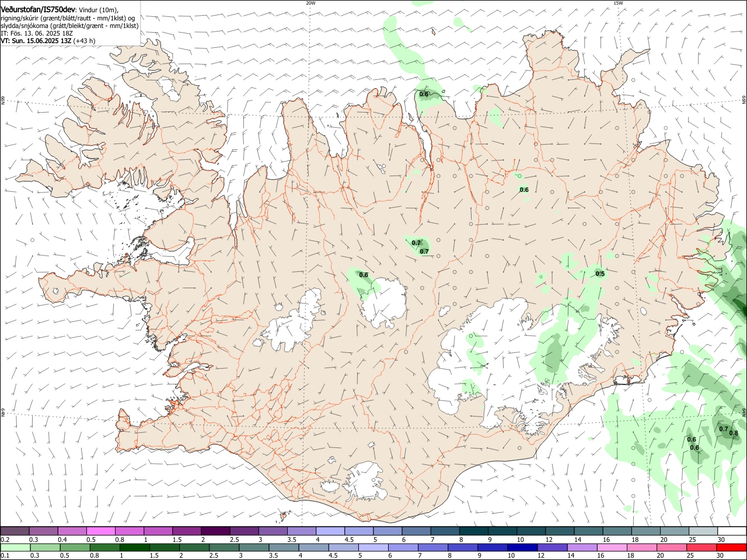Viewport: 747px width, 560px height.
Task: Pick the snow swatch between 0.2 and 0.3
Action: (15, 531)
